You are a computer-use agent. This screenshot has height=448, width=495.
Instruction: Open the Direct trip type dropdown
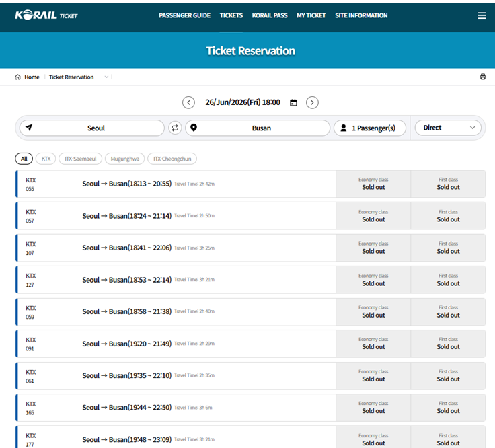click(x=448, y=128)
